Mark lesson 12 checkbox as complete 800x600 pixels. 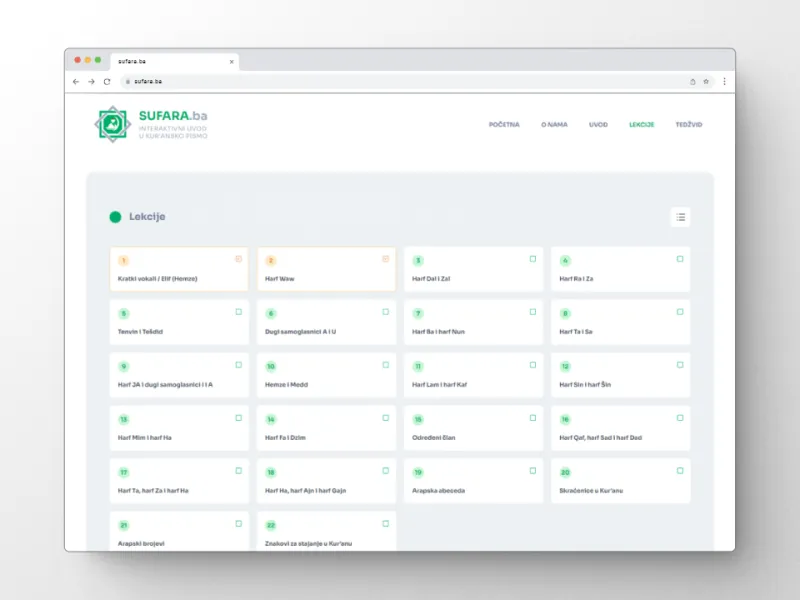click(x=680, y=365)
